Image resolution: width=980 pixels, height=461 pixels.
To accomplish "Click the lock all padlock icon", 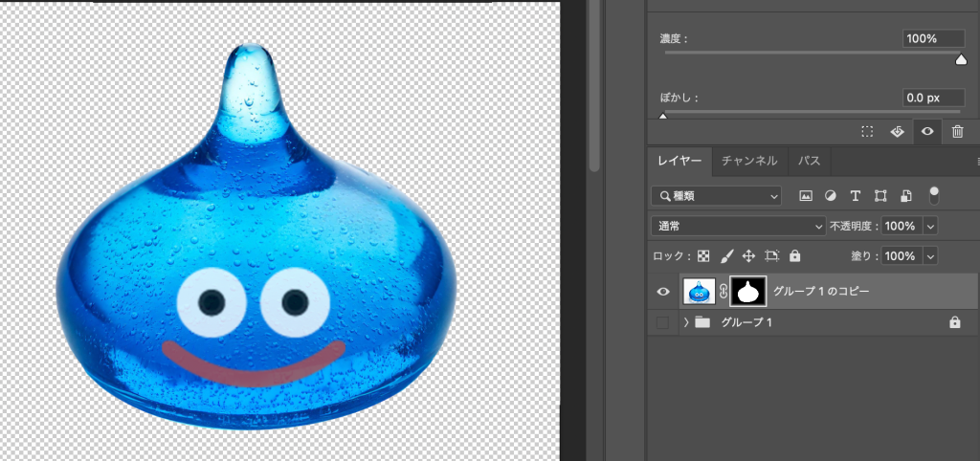I will pos(794,256).
